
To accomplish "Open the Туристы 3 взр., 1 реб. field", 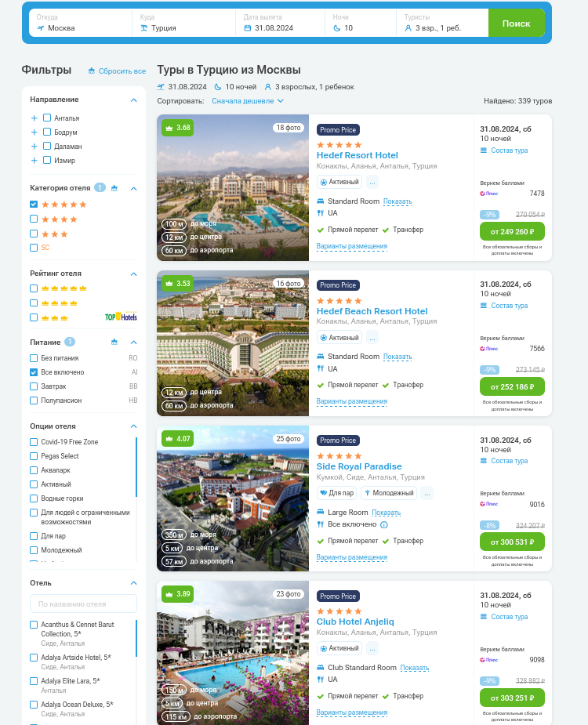I will pyautogui.click(x=443, y=23).
